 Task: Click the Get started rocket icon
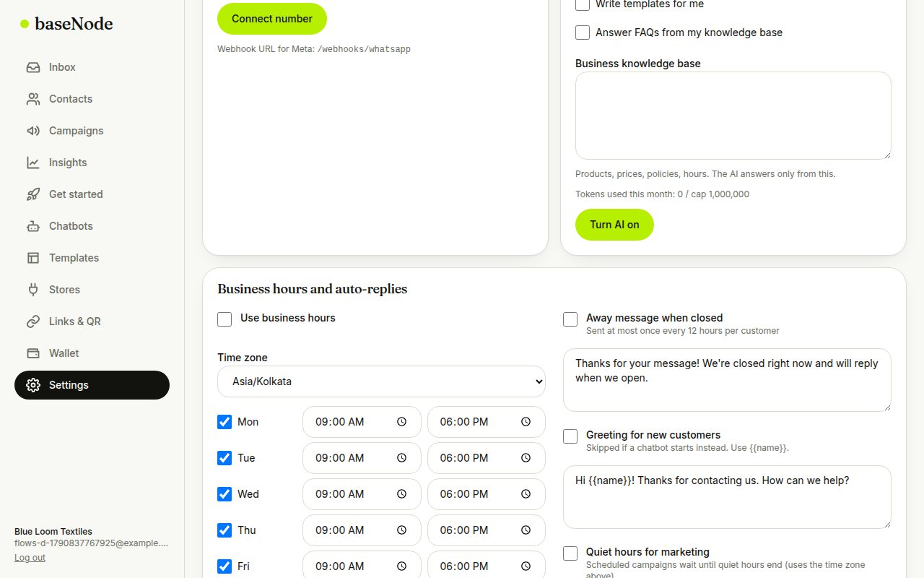[x=33, y=194]
